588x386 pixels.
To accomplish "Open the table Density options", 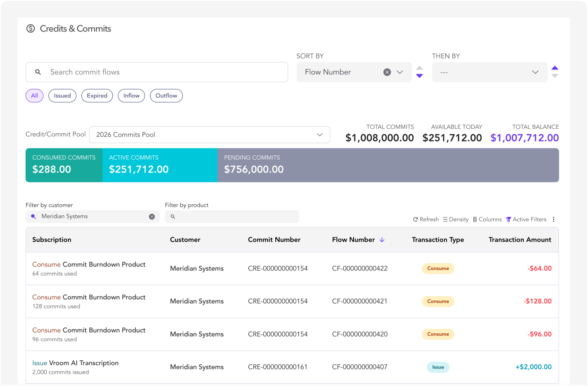I will point(455,219).
